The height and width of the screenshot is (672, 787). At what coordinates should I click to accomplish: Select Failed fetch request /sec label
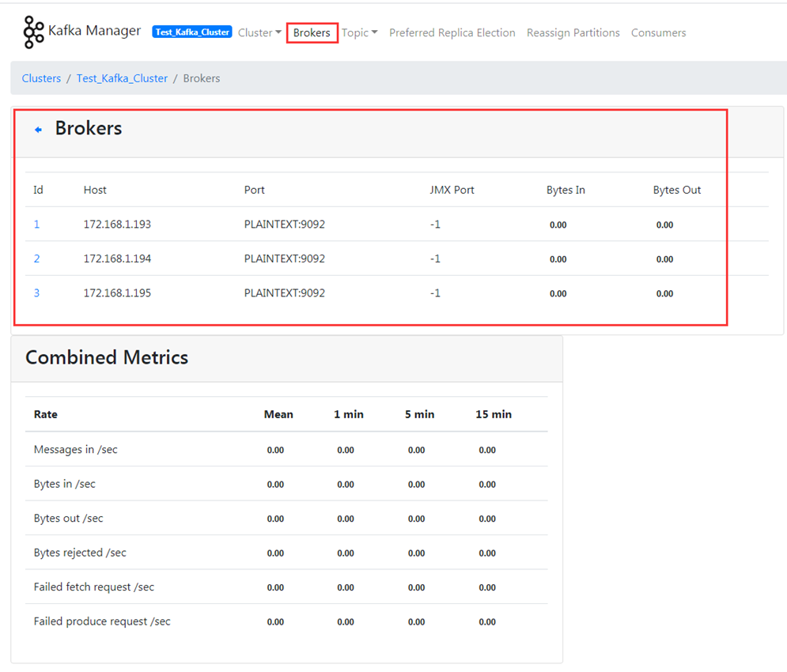94,587
